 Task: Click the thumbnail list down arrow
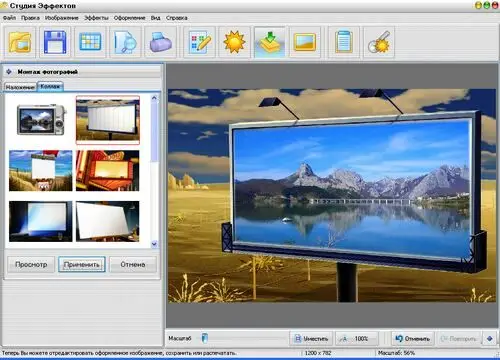pos(154,244)
